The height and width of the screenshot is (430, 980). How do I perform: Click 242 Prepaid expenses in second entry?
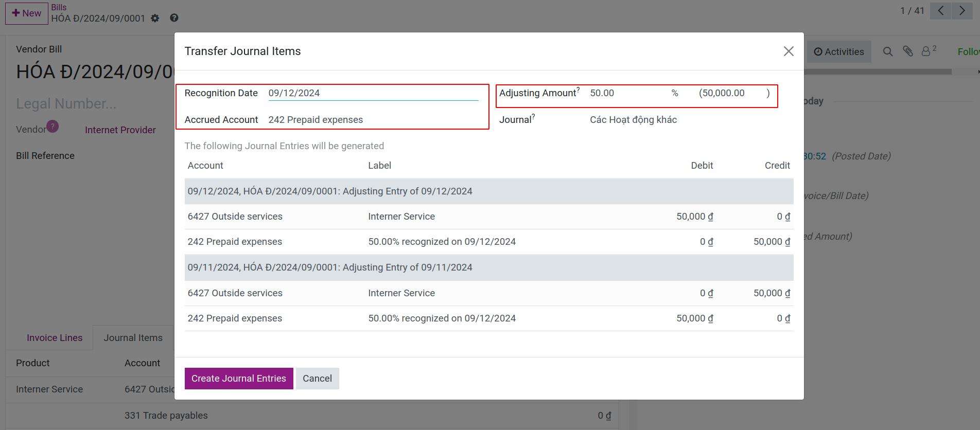235,318
